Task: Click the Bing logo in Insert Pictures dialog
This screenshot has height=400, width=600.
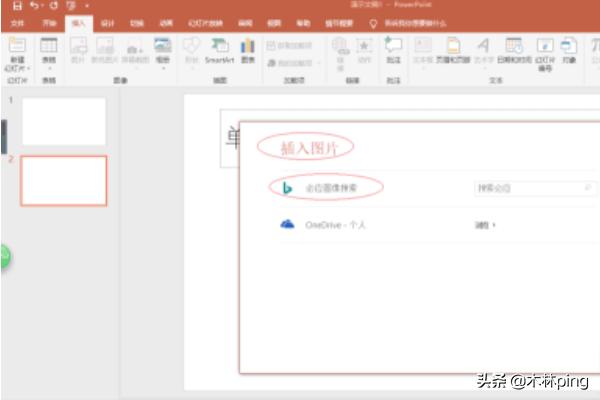Action: tap(287, 188)
